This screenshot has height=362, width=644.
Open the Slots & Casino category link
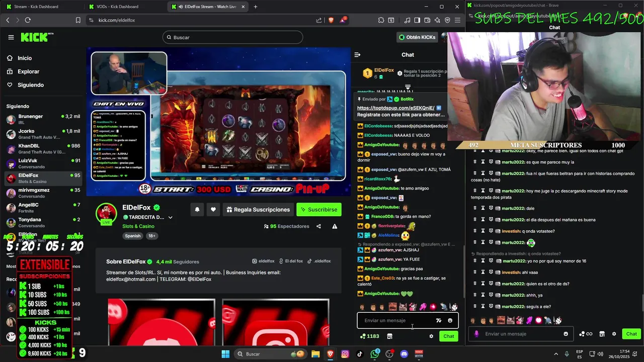point(138,226)
